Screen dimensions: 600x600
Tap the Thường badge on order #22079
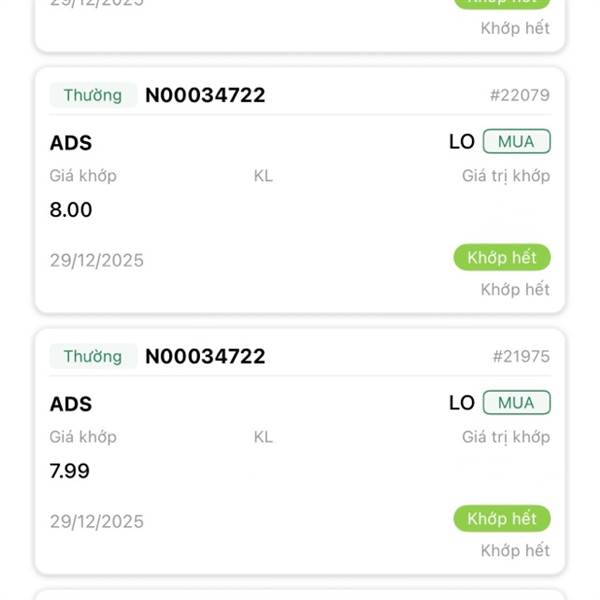click(x=93, y=96)
